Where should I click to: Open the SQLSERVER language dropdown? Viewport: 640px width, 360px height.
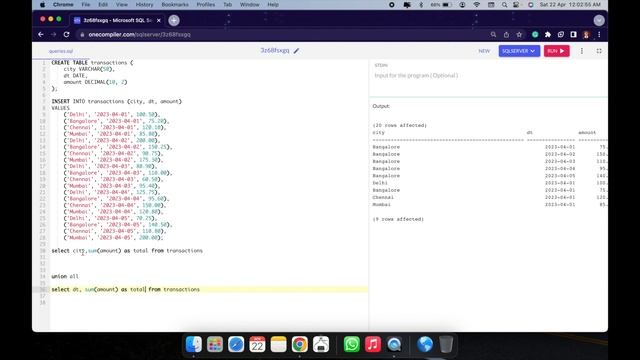pyautogui.click(x=519, y=51)
